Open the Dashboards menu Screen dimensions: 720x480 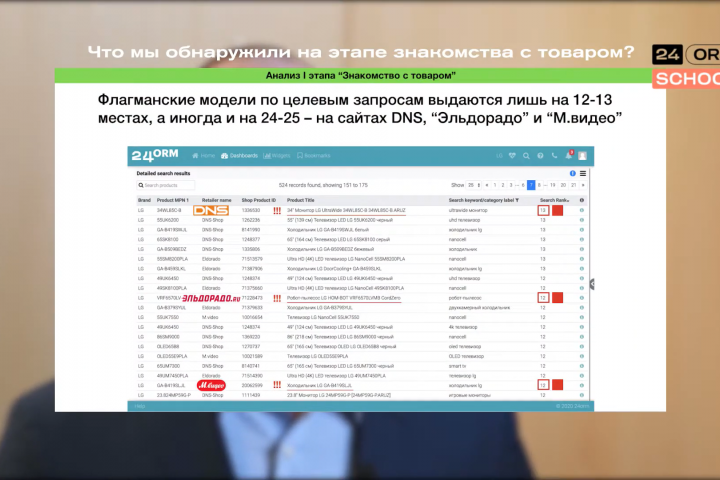click(239, 156)
